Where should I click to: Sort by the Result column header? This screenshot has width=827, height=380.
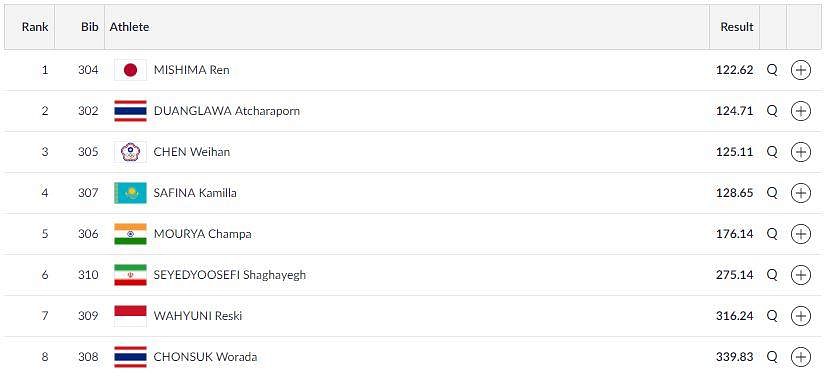(737, 27)
